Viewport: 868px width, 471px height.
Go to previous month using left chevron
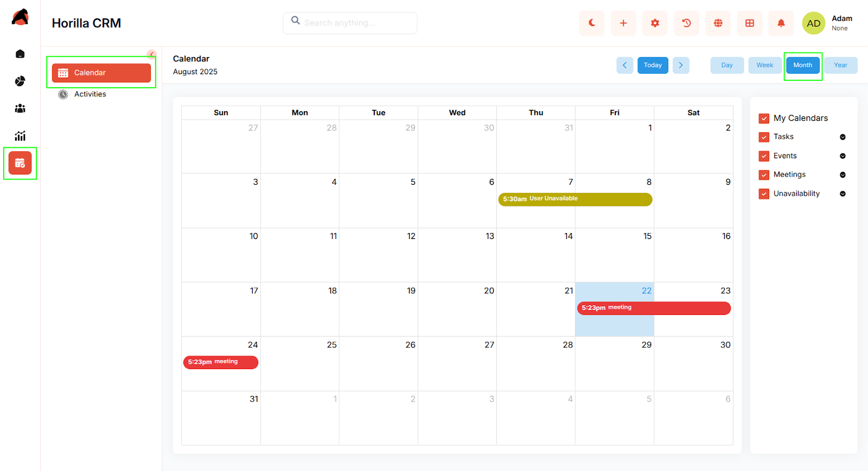[624, 65]
